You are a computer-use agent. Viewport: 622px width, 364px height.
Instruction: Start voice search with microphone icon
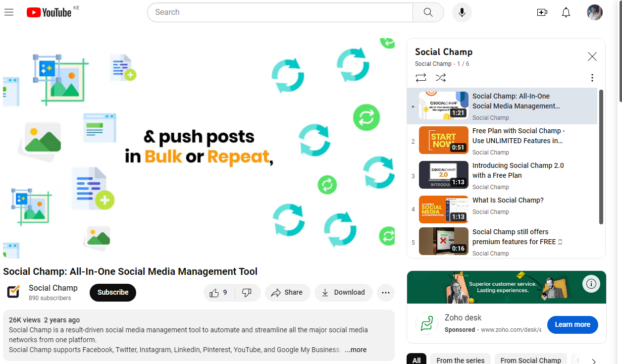pos(462,12)
